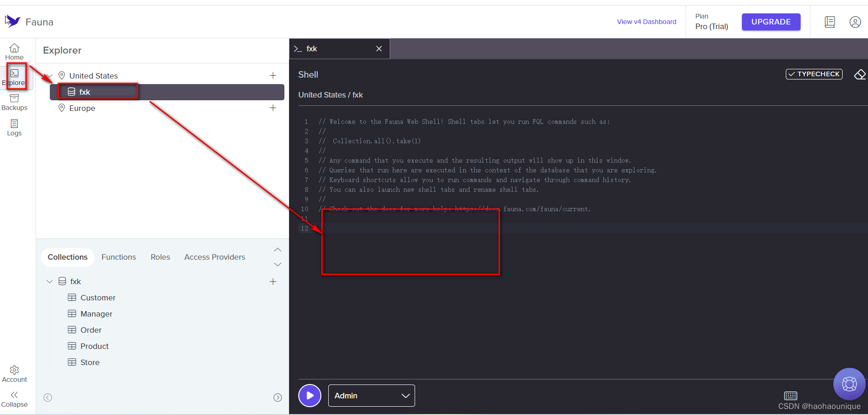The image size is (868, 415).
Task: Add a database to Europe region
Action: tap(273, 108)
